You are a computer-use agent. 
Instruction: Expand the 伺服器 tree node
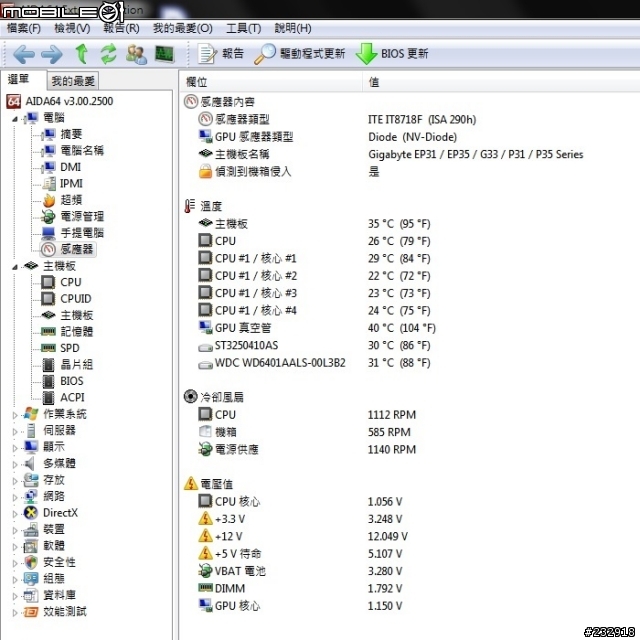pos(15,431)
